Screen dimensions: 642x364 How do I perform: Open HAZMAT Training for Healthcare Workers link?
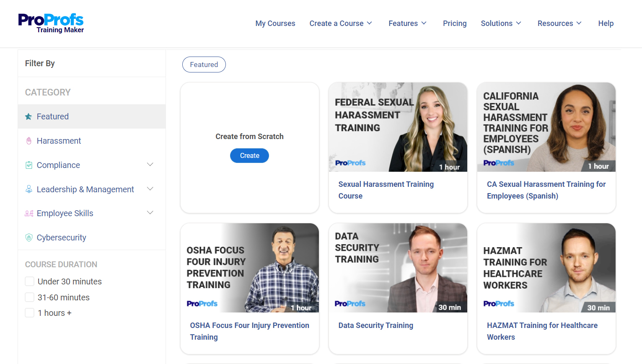(542, 331)
